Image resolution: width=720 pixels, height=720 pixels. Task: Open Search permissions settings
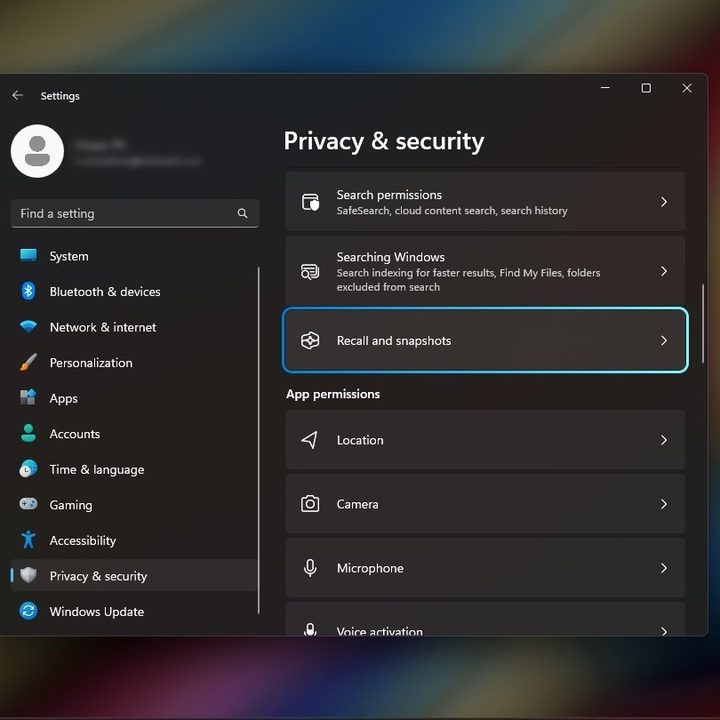coord(485,202)
